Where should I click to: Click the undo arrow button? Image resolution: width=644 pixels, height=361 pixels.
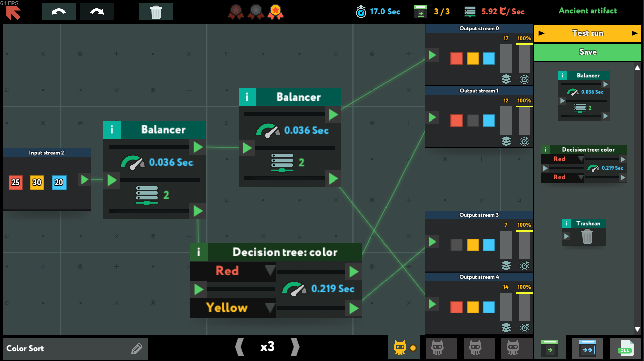click(x=59, y=12)
